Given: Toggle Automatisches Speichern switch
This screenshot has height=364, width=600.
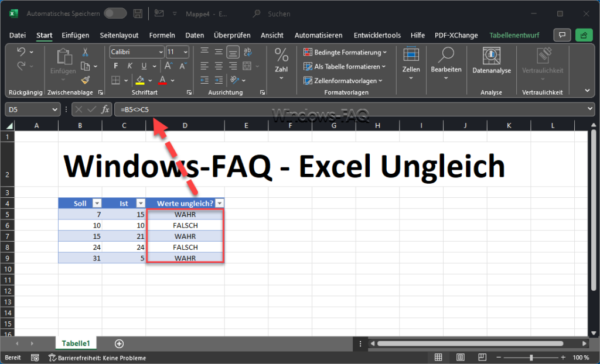Looking at the screenshot, I should pos(115,14).
